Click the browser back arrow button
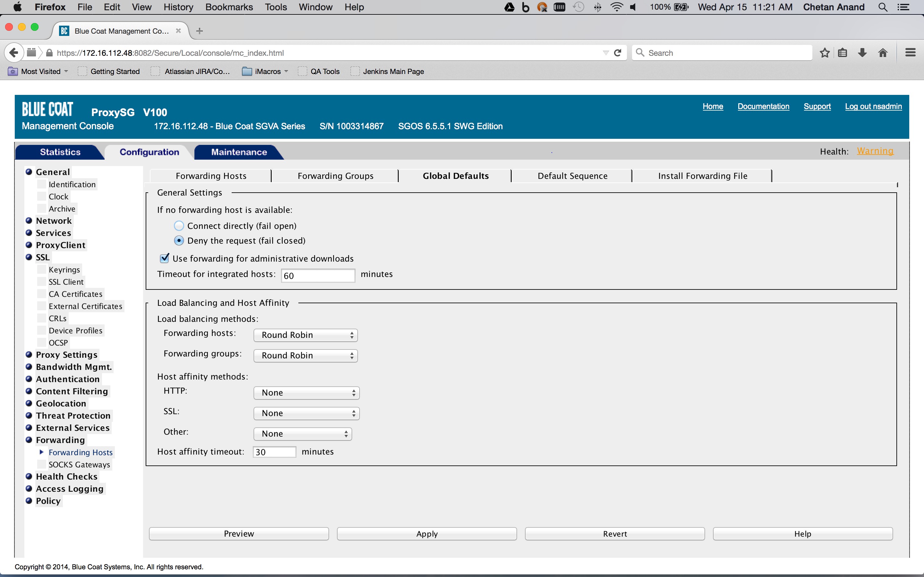The width and height of the screenshot is (924, 577). click(x=14, y=53)
